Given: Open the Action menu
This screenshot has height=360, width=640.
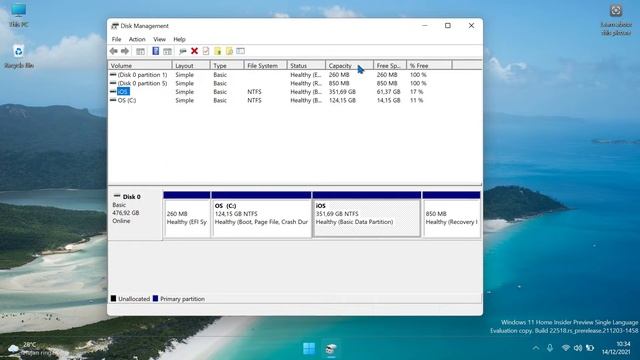Looking at the screenshot, I should tap(137, 39).
